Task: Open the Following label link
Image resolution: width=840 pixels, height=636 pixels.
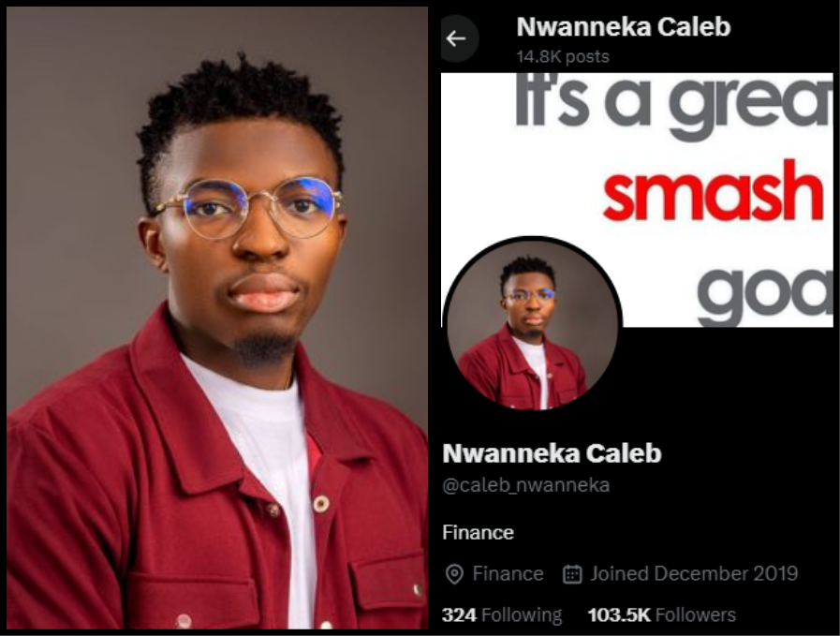Action: [x=522, y=614]
